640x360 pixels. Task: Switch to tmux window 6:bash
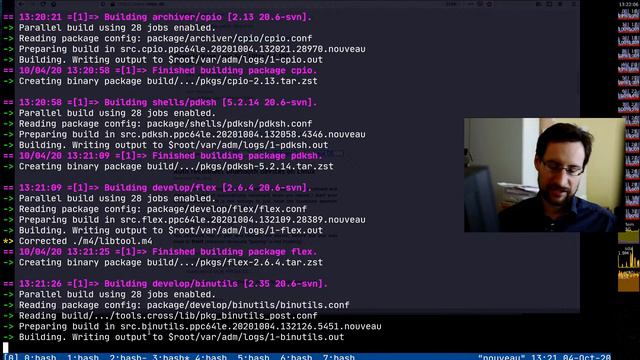[x=296, y=357]
